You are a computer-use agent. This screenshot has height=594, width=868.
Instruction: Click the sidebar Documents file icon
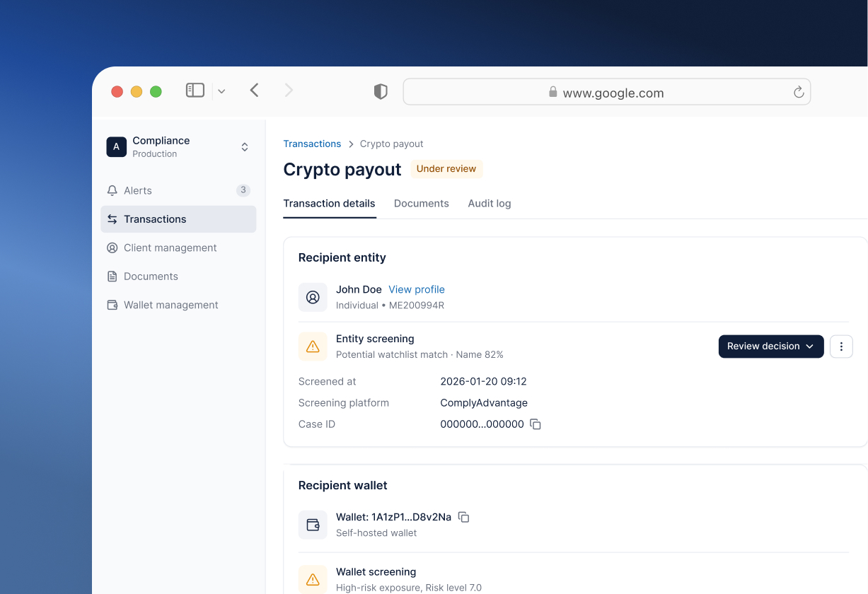coord(112,276)
